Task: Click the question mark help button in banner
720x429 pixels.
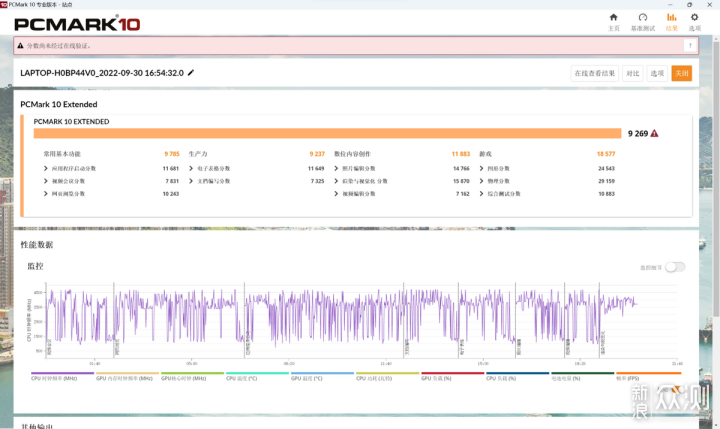Action: [690, 45]
